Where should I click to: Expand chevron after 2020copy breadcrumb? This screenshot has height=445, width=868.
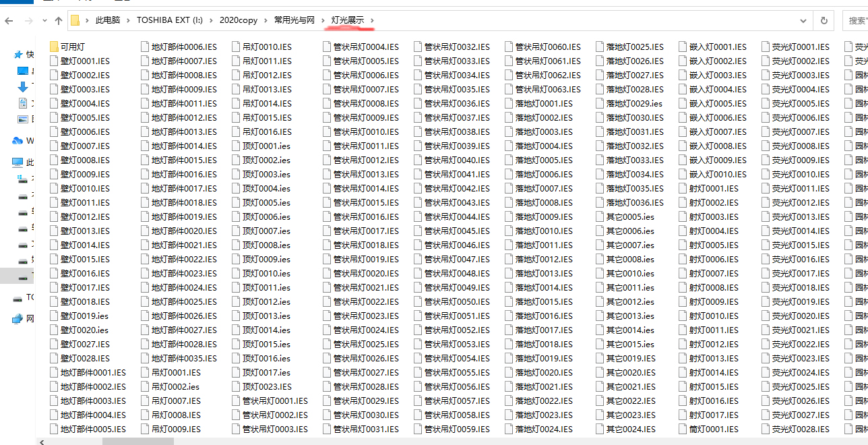coord(266,20)
